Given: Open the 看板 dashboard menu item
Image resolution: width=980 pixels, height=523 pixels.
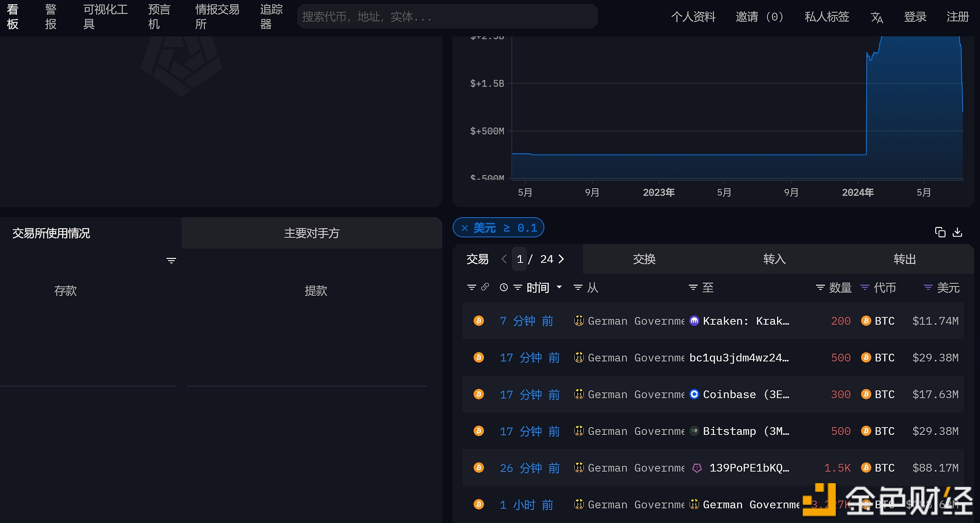Looking at the screenshot, I should 13,17.
